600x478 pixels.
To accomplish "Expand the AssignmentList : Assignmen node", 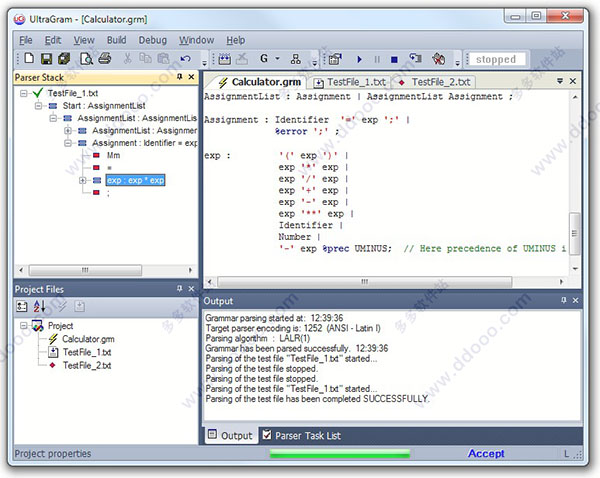I will point(68,131).
